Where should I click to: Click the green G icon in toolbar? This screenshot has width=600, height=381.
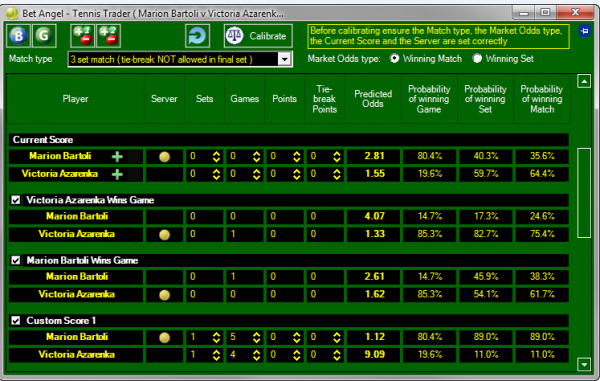44,36
